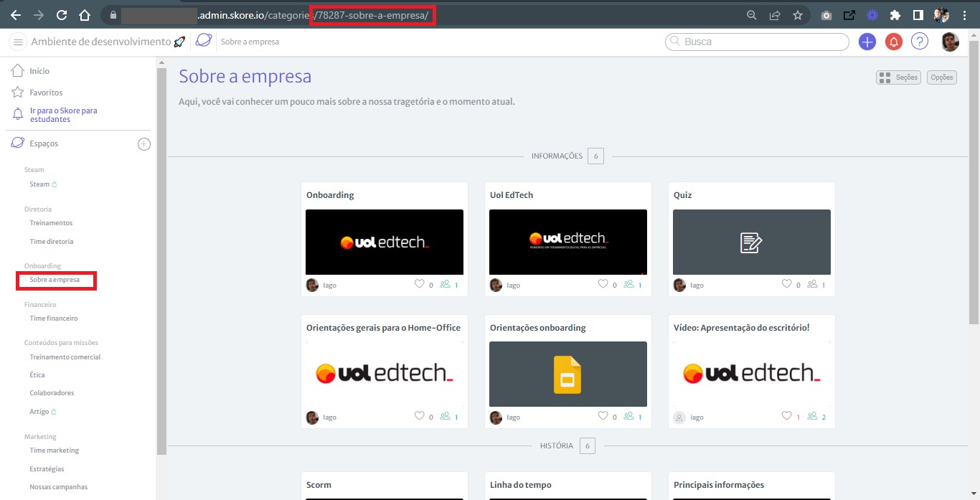Viewport: 980px width, 500px height.
Task: Click the sidebar vertical scrollbar
Action: 161,262
